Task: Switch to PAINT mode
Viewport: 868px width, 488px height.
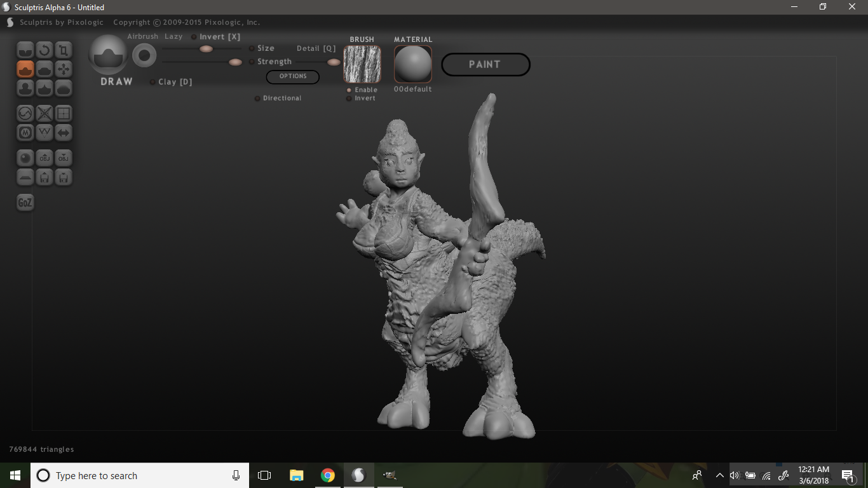Action: pos(485,64)
